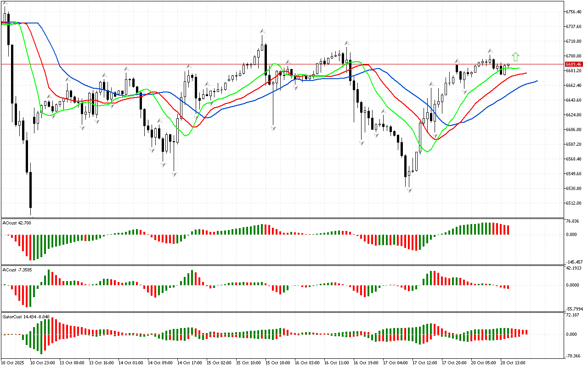Click the right end of the red Alligator line
588x368 pixels.
526,73
